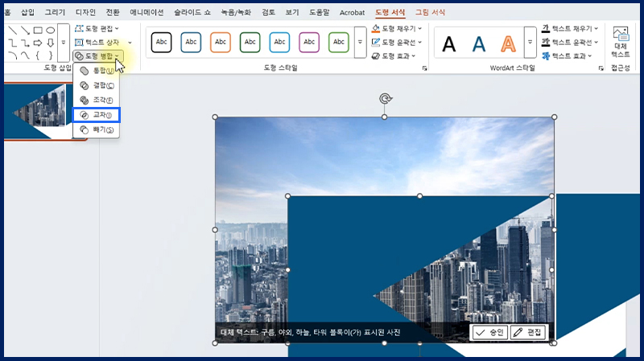
Task: Switch to the 보기 tab
Action: click(x=292, y=12)
